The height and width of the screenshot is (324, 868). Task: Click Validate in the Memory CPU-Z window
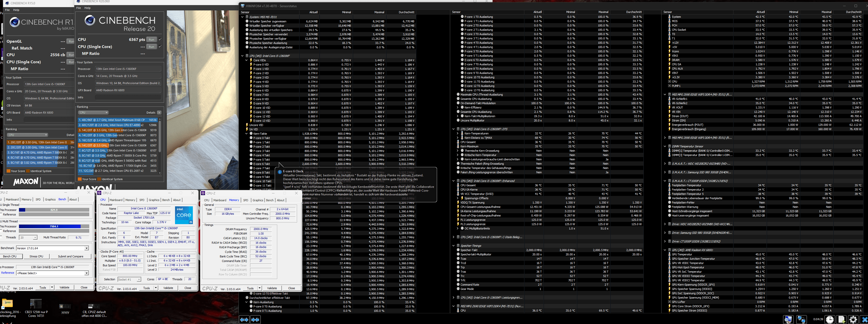(x=272, y=288)
